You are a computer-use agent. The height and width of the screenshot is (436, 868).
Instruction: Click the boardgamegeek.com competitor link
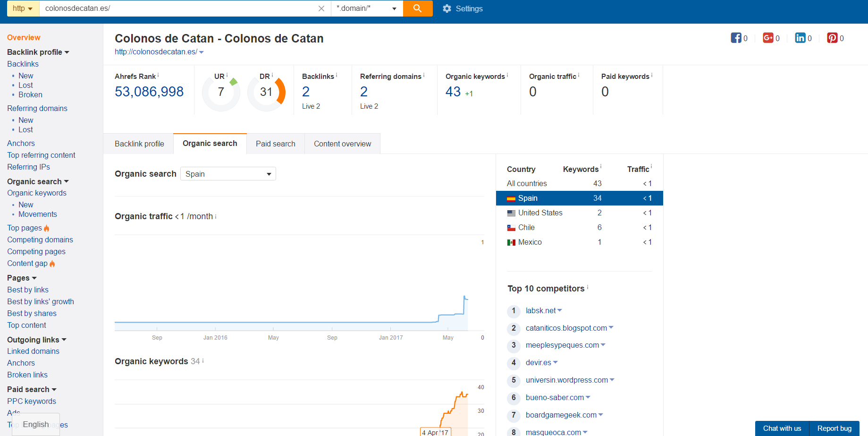click(x=561, y=415)
